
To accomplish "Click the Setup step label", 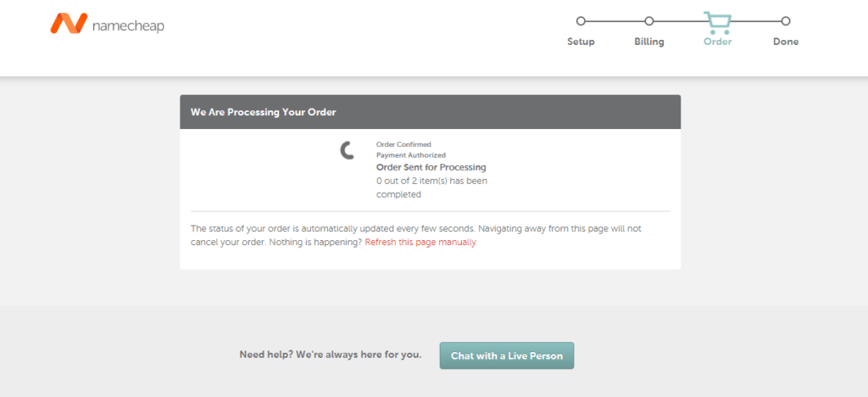I will (581, 42).
